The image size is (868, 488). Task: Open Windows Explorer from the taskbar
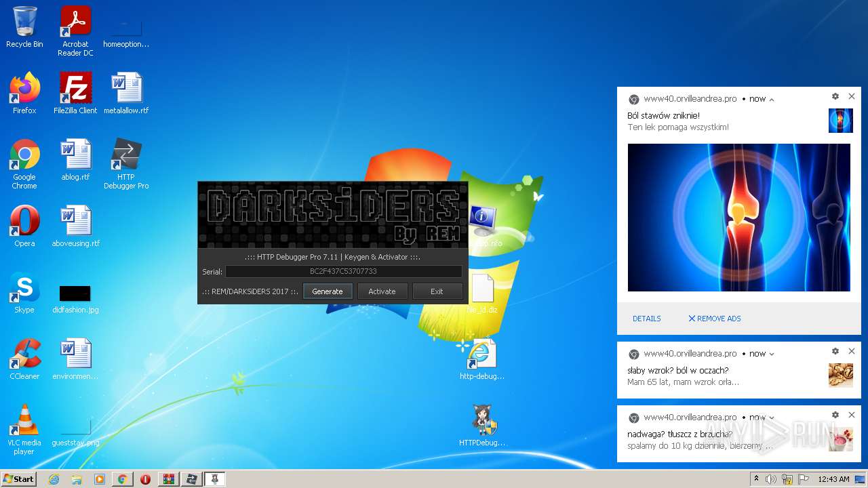tap(77, 479)
